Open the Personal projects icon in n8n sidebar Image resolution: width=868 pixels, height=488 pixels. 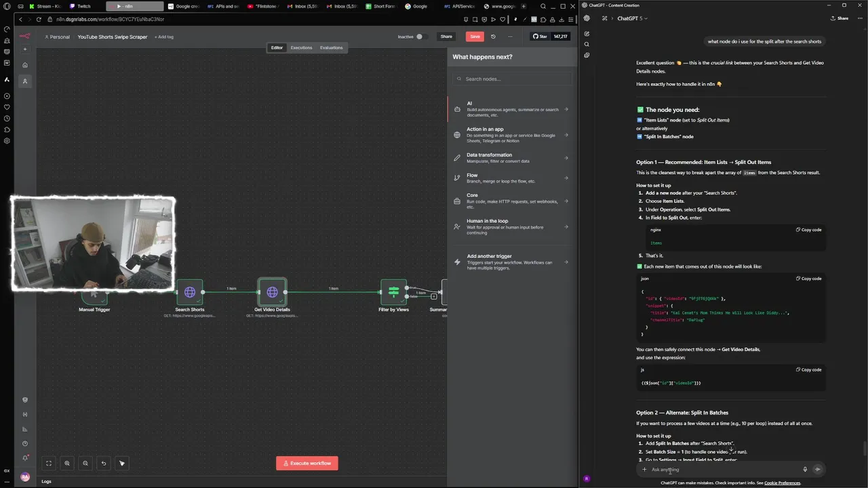25,81
